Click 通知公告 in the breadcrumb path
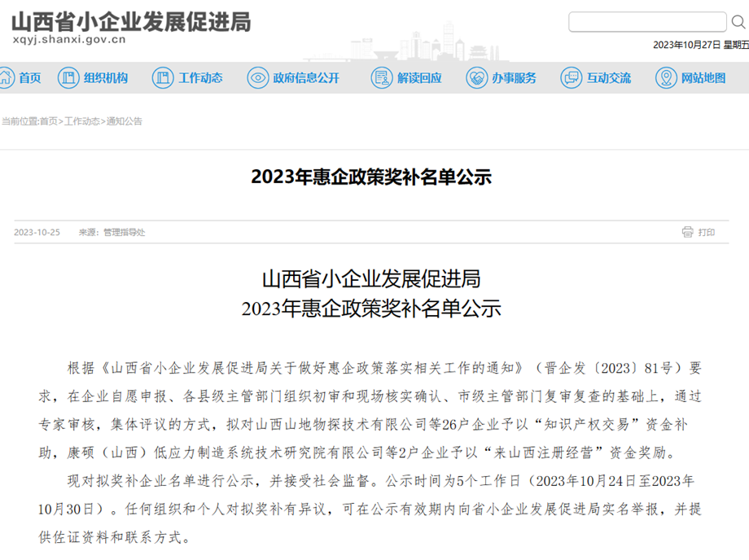Screen dimensions: 749x560 pyautogui.click(x=124, y=121)
